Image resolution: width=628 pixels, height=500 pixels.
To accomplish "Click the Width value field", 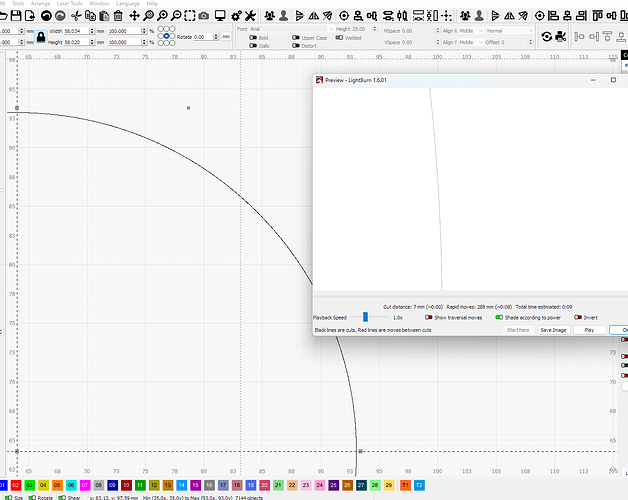I will (x=77, y=31).
